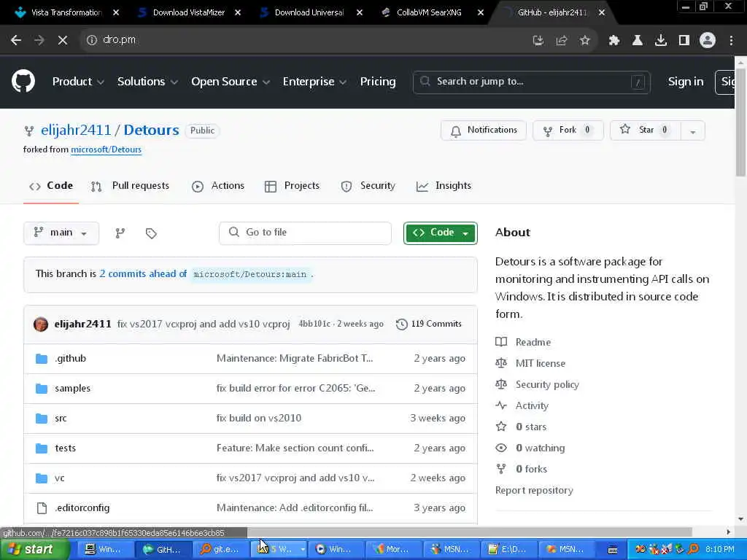747x560 pixels.
Task: Open Readme link in About
Action: (x=533, y=343)
